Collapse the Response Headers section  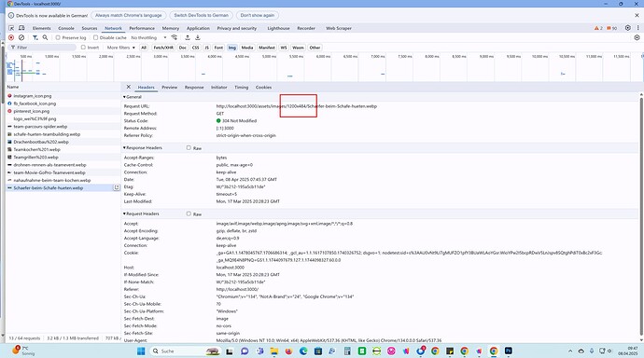[x=143, y=147]
